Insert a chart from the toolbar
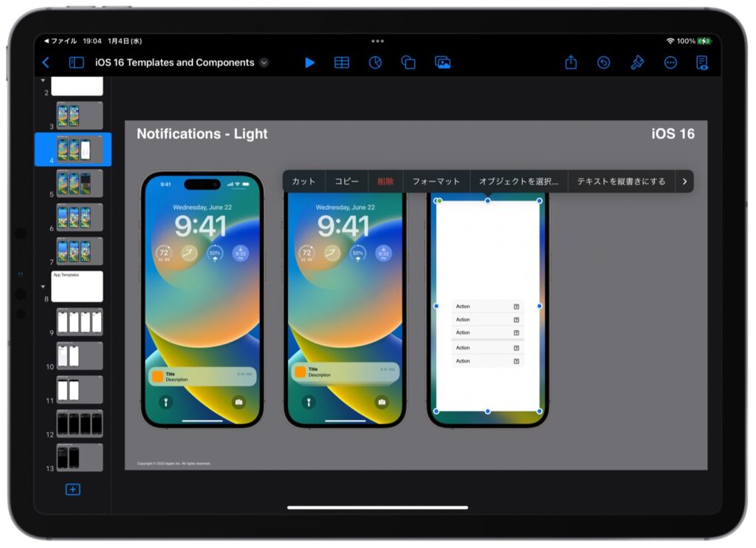Image resolution: width=756 pixels, height=548 pixels. [x=375, y=63]
